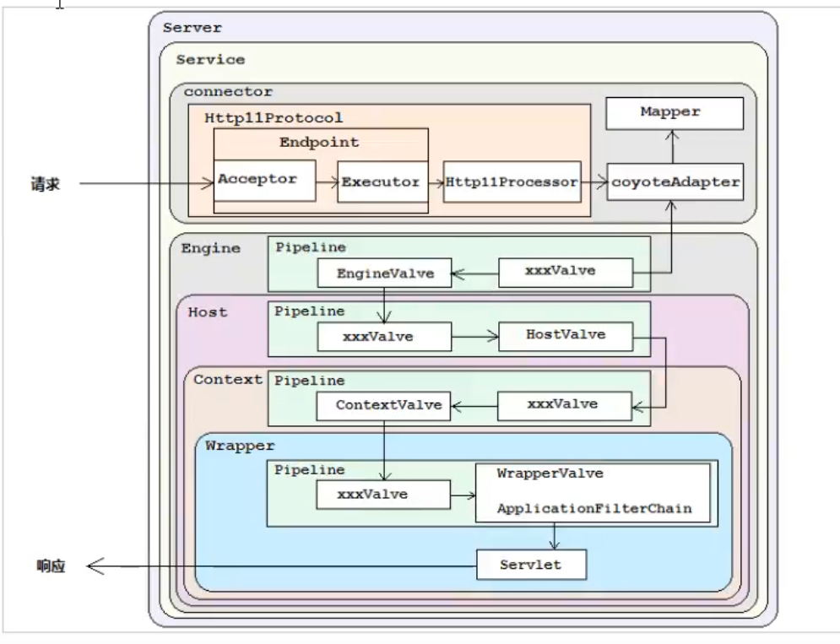Select the ContextValve box
Image resolution: width=840 pixels, height=644 pixels.
384,405
